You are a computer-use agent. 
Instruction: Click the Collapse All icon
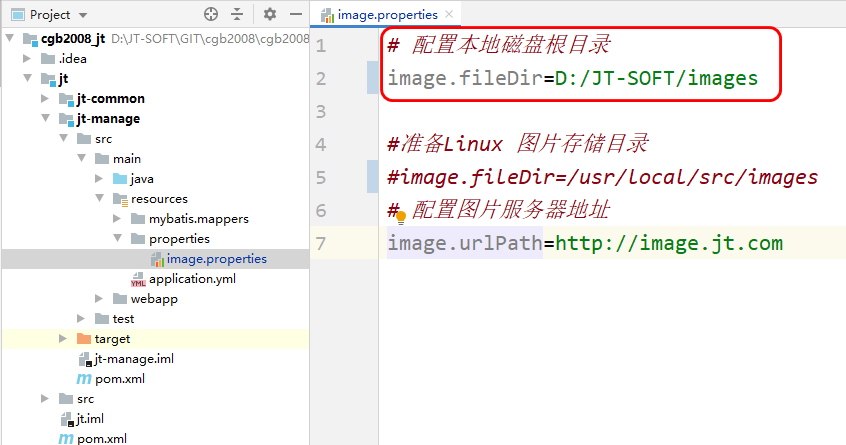click(x=237, y=15)
